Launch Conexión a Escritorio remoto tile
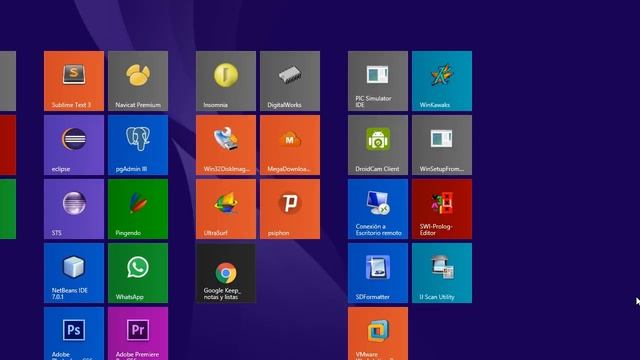The width and height of the screenshot is (640, 360). point(378,209)
